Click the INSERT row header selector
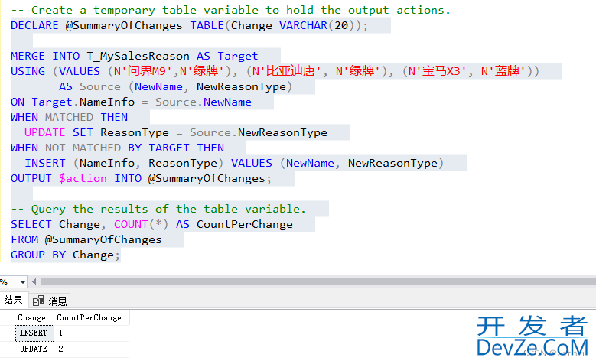596x364 pixels. coord(7,333)
